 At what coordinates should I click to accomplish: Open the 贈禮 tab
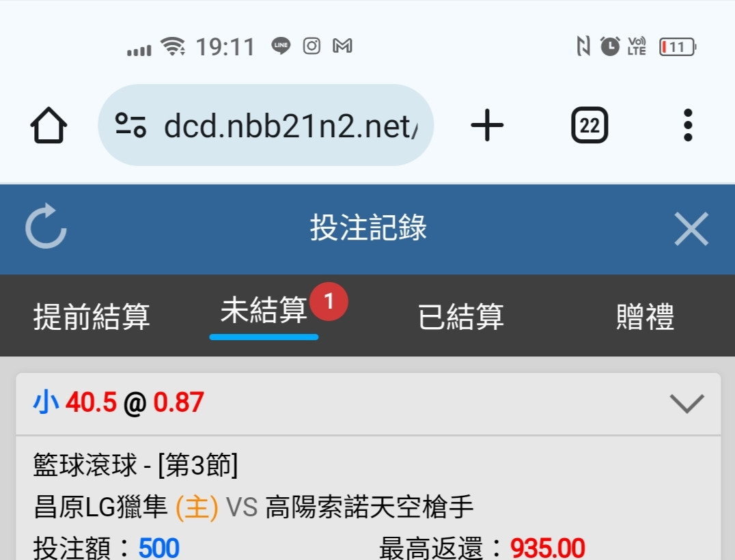tap(645, 316)
